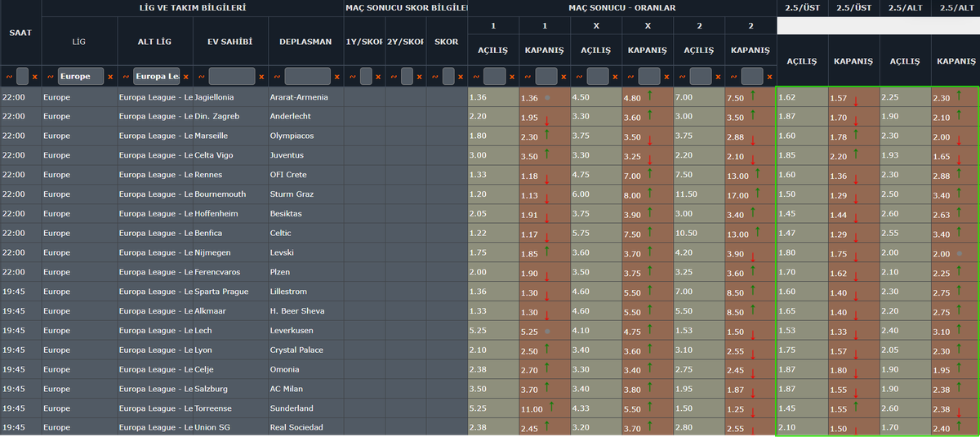
Task: Sort by the 1Y/SKOR column header
Action: click(364, 42)
